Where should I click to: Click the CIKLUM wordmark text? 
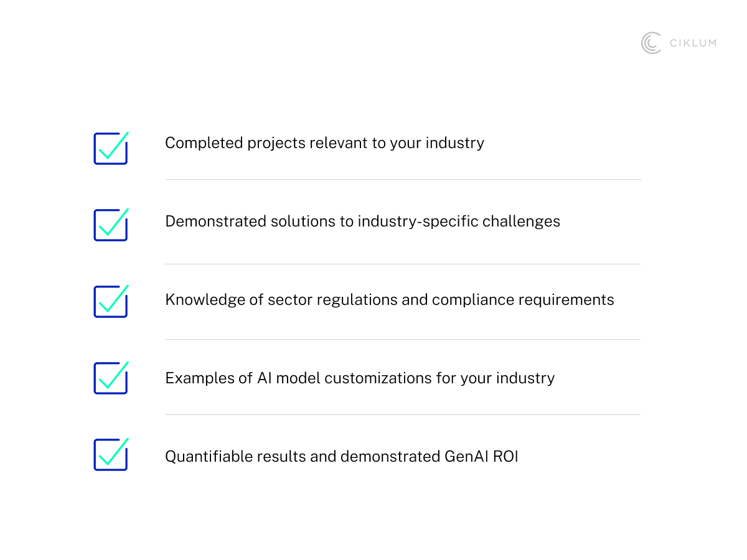[692, 43]
